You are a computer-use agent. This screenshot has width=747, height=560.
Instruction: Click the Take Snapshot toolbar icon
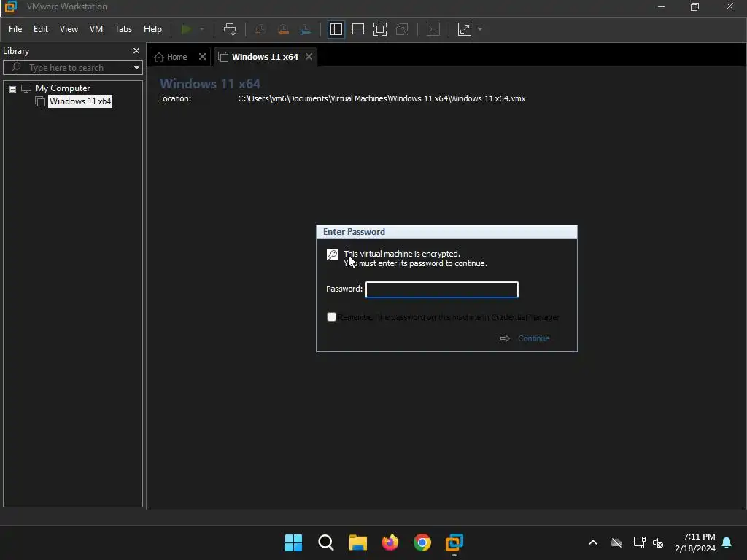(260, 29)
